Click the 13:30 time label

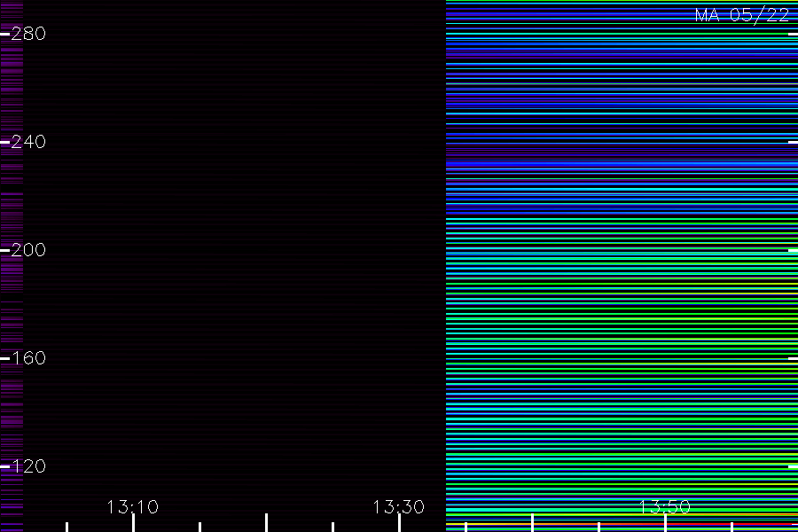(398, 507)
